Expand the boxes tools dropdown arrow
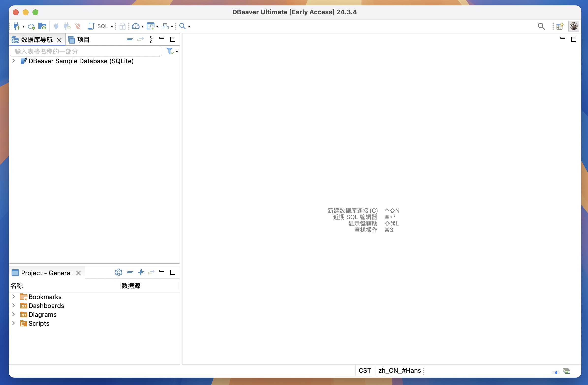588x385 pixels. 172,26
